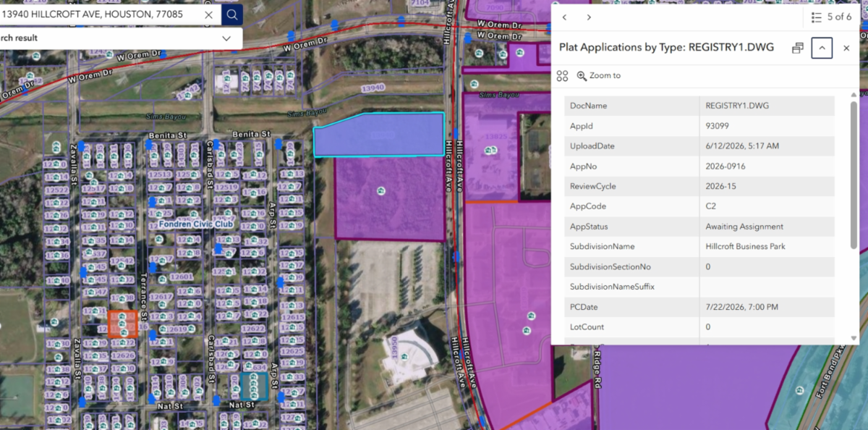Select the AppNo value 2026-0916

[x=725, y=166]
